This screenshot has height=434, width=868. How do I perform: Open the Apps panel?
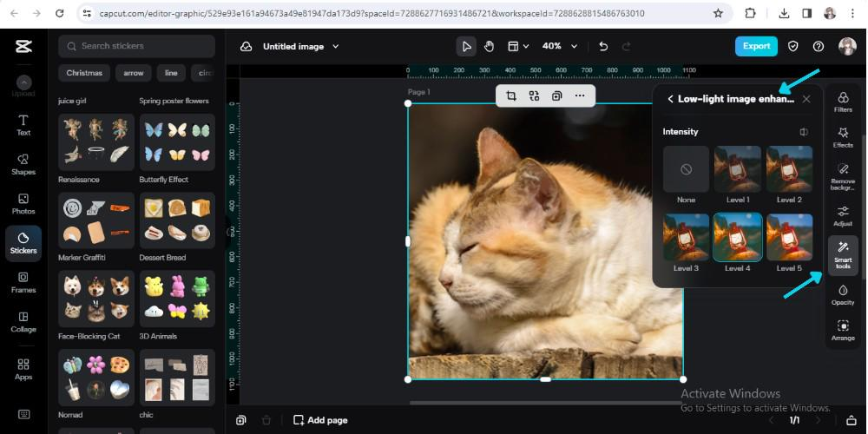click(x=23, y=370)
